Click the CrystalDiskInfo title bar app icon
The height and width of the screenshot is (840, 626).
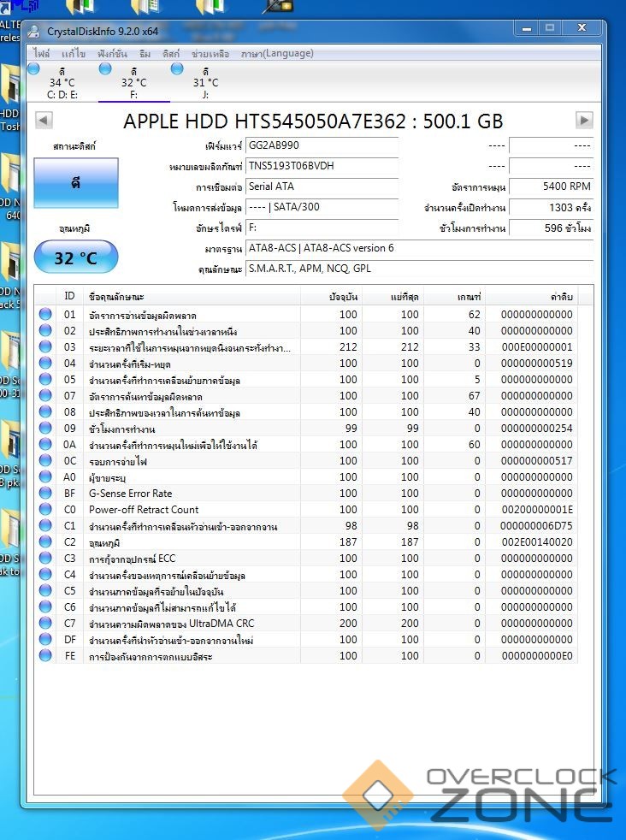click(34, 31)
